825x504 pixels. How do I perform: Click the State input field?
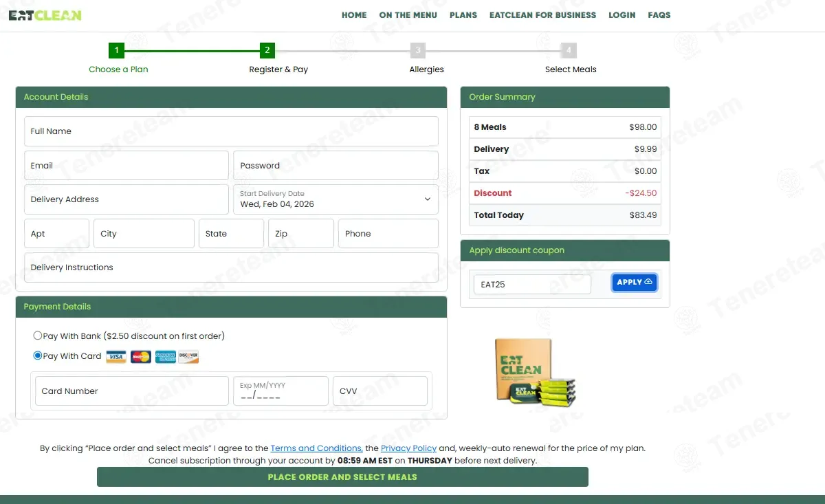point(231,234)
